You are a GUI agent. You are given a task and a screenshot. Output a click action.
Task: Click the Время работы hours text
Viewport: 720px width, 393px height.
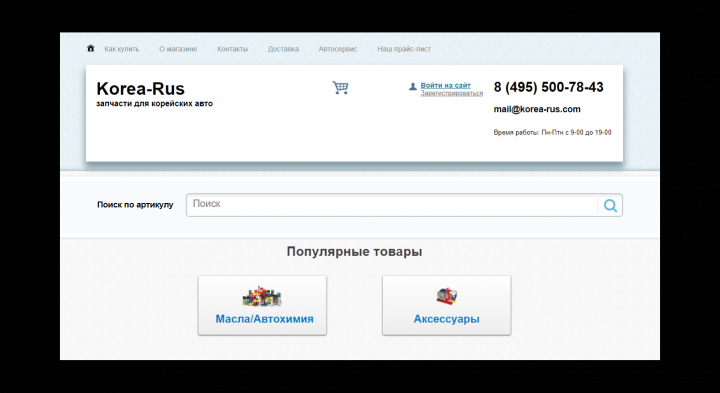pos(552,133)
